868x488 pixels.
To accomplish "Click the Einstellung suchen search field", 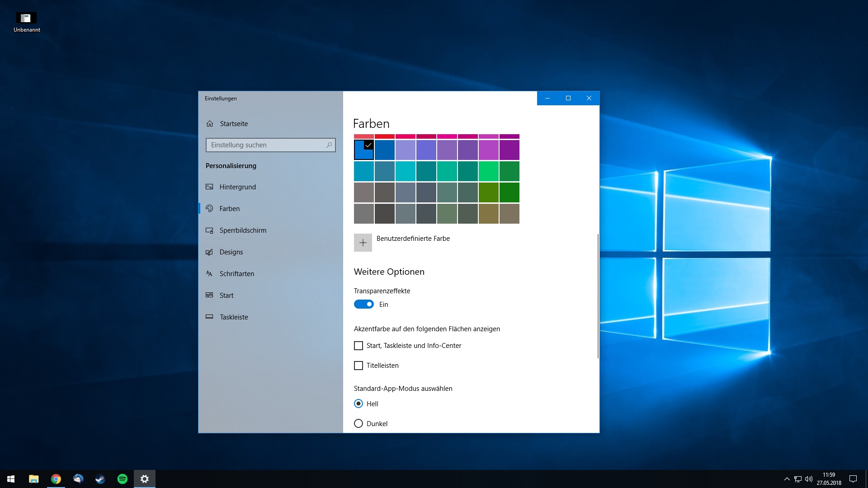I will pos(267,145).
